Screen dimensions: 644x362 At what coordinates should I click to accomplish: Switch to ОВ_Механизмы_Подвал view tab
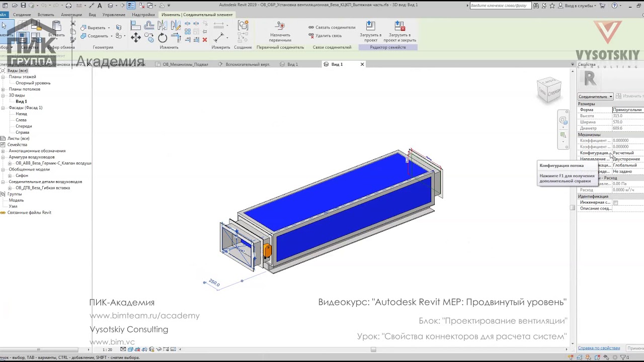[185, 64]
